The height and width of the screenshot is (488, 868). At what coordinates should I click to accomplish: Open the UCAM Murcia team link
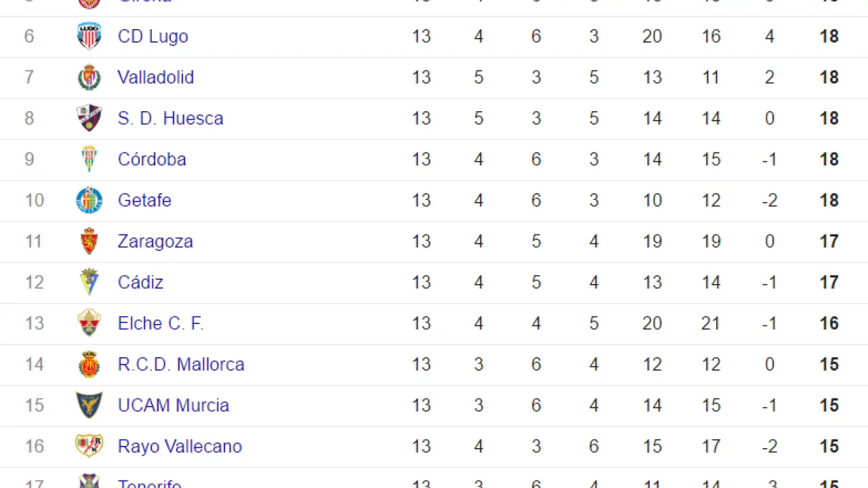(x=173, y=405)
